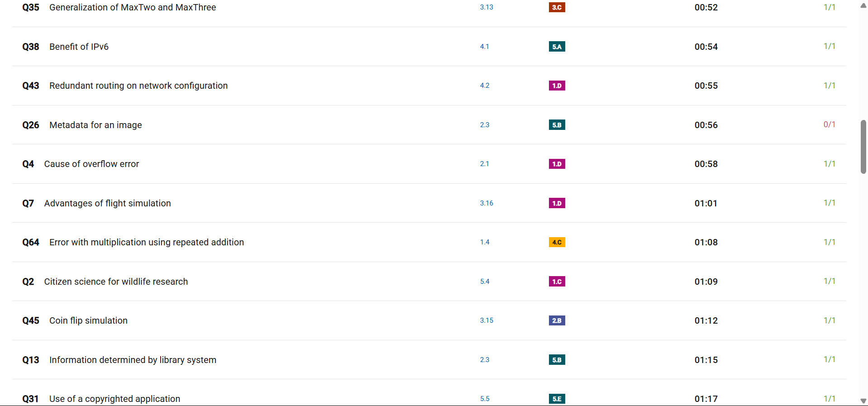
Task: Click the vertical scrollbar thumb
Action: [x=863, y=147]
